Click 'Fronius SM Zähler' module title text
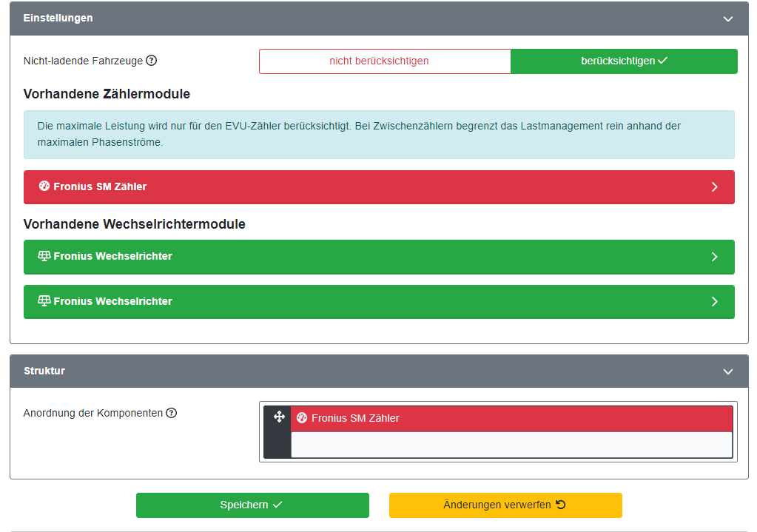Viewport: 757px width, 532px height. (100, 186)
